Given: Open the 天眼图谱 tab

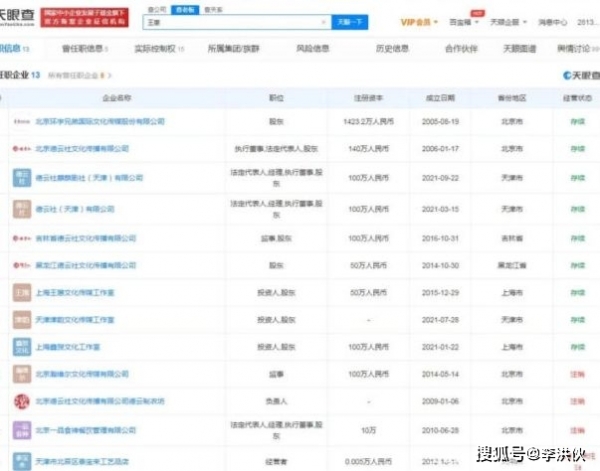Looking at the screenshot, I should coord(520,49).
